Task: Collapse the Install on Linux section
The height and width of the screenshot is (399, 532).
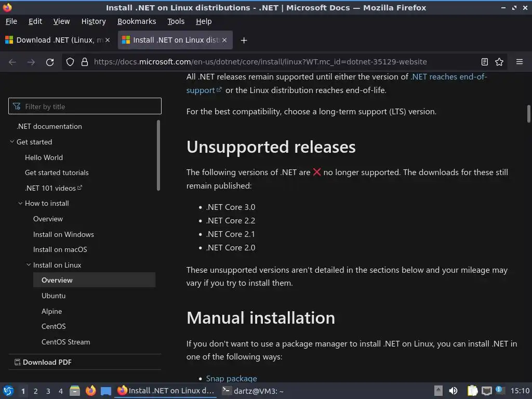Action: [x=29, y=264]
